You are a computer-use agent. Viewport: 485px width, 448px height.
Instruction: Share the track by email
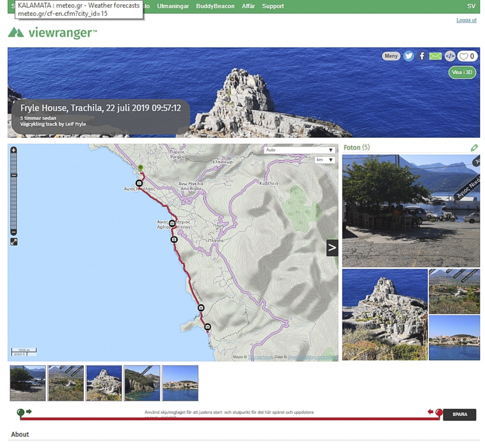point(435,56)
